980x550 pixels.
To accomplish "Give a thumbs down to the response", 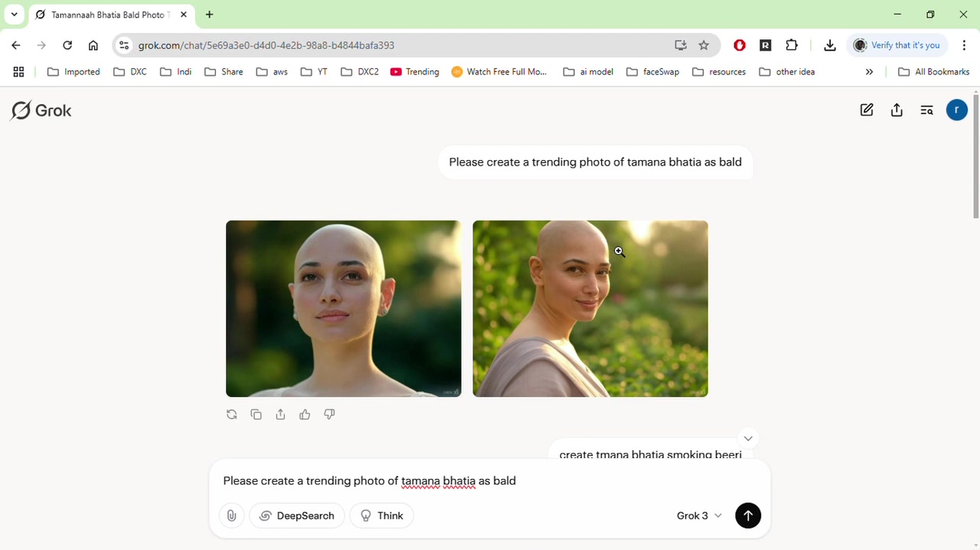I will point(328,414).
